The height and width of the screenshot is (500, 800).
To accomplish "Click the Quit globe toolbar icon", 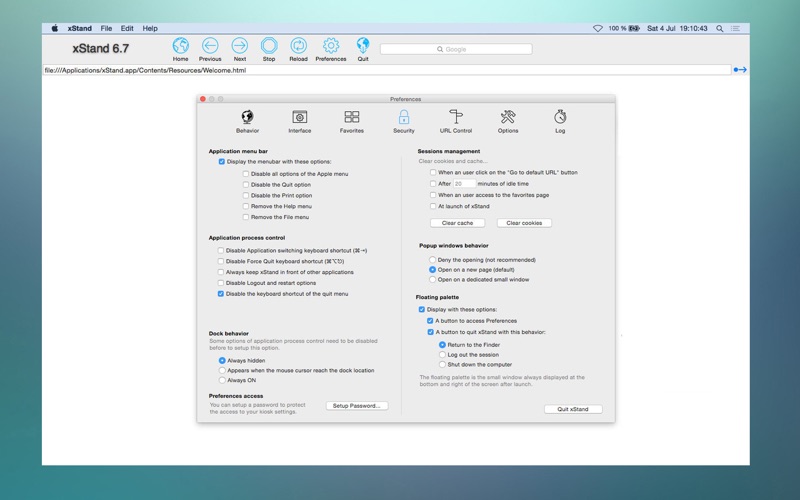I will (363, 46).
